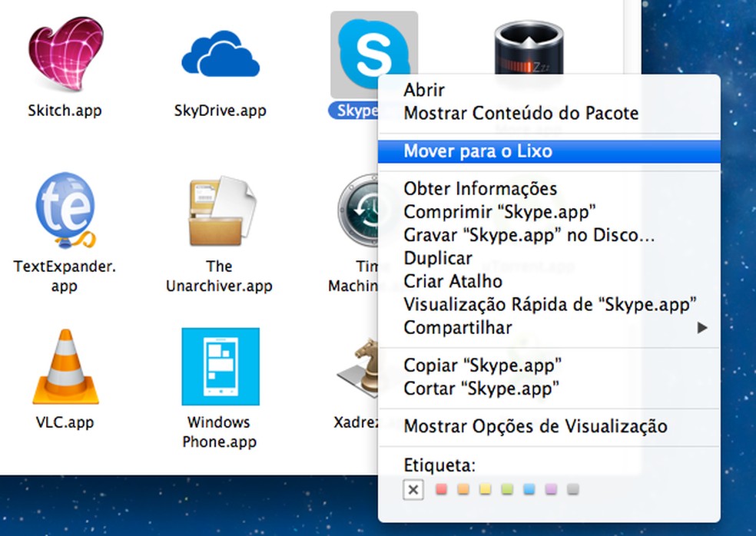
Task: Choose Abrir from the context menu
Action: (549, 90)
